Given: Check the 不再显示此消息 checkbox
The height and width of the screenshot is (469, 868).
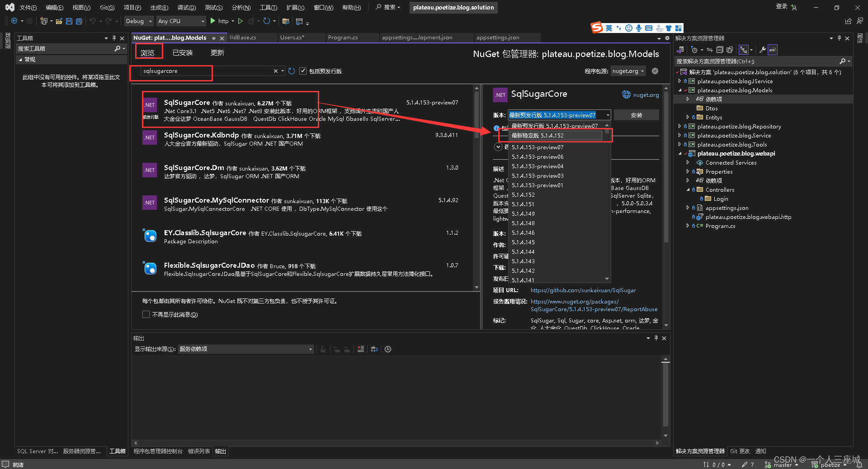Looking at the screenshot, I should coord(146,314).
